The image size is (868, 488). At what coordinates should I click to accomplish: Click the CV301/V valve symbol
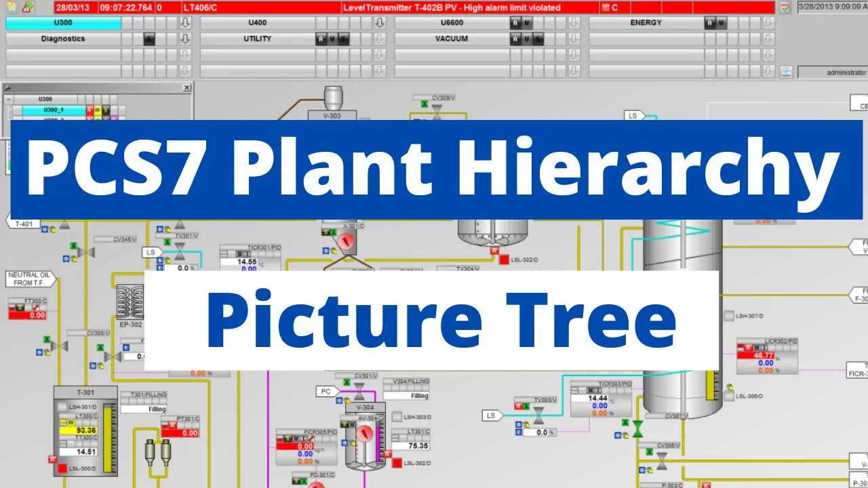[x=359, y=391]
